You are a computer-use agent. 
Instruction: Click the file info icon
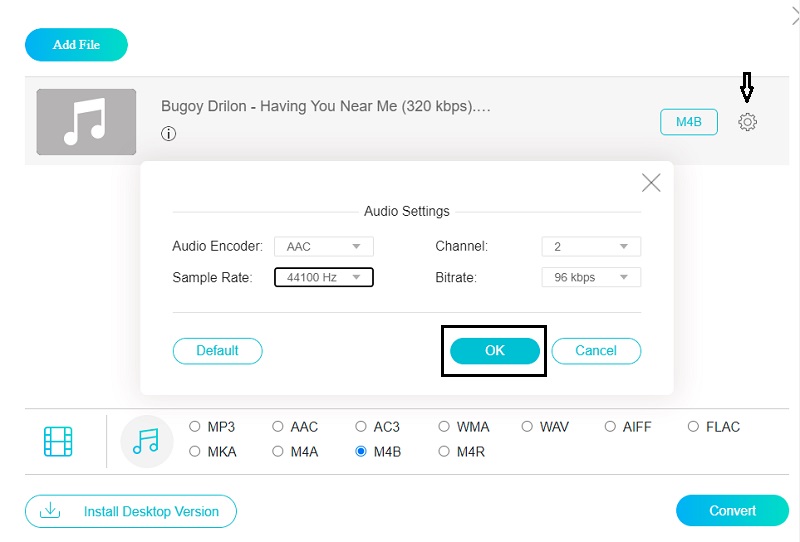coord(169,134)
